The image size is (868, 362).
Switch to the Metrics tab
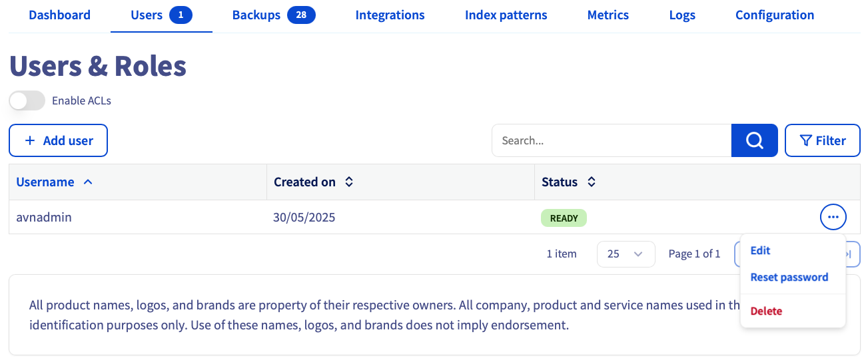608,15
